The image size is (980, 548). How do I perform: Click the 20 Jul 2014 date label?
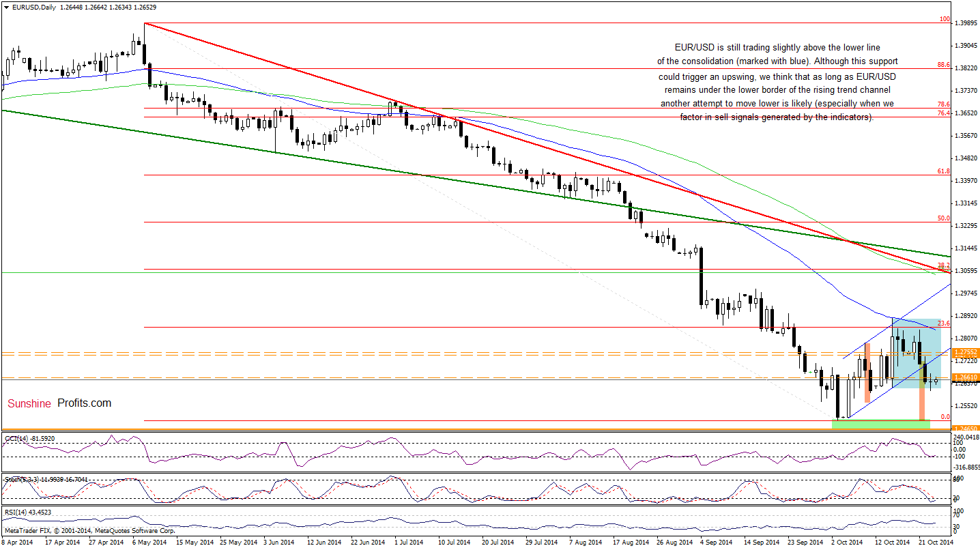click(498, 542)
